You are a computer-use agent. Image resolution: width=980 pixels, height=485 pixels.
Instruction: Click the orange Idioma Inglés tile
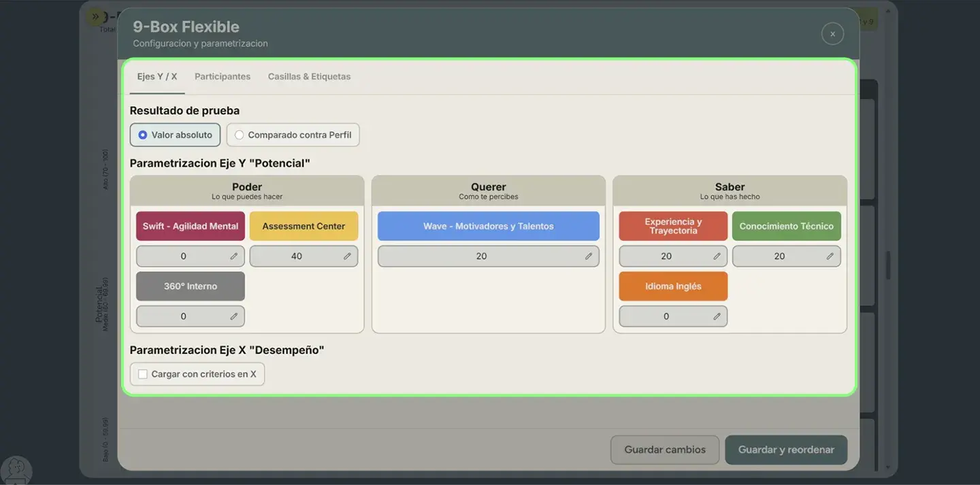click(673, 286)
